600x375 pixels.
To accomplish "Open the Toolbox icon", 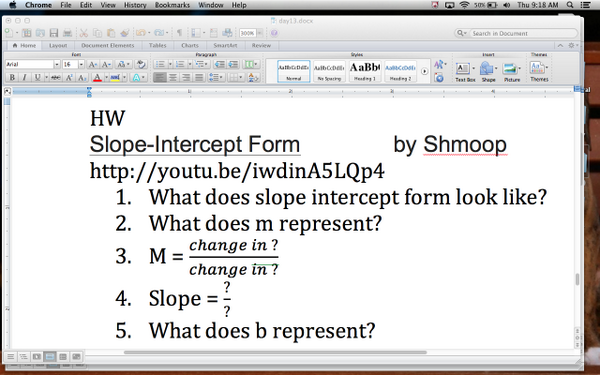I will pyautogui.click(x=214, y=33).
